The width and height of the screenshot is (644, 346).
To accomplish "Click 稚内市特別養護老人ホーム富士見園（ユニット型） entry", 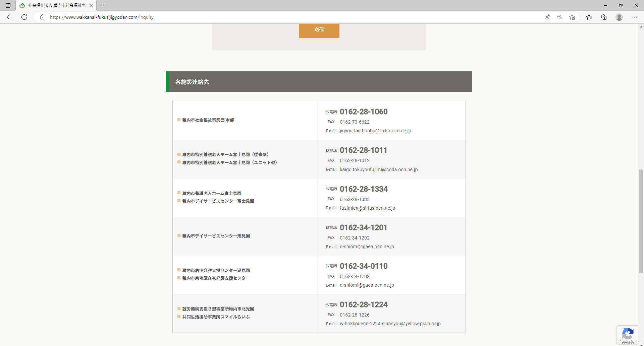I will [x=230, y=162].
